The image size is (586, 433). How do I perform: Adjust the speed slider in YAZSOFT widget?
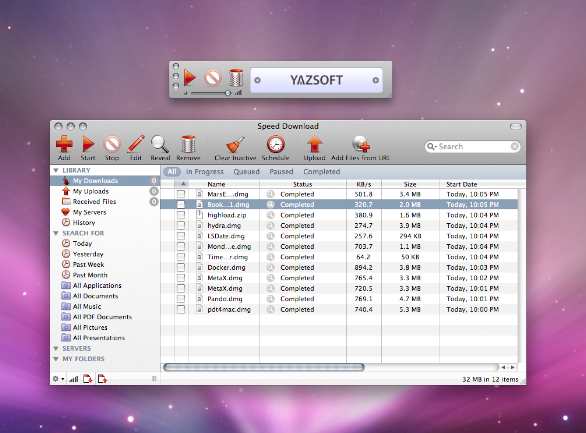[x=228, y=93]
